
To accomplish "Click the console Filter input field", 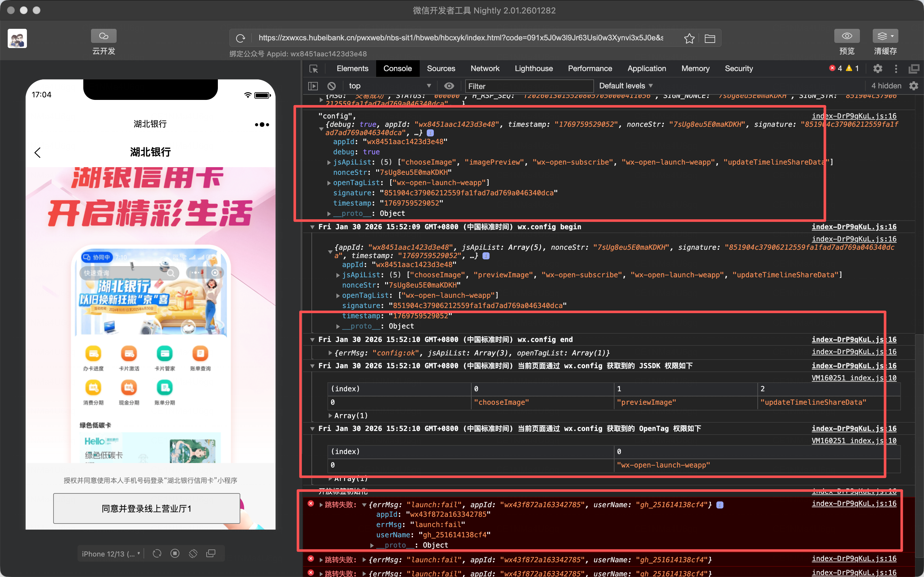I will 529,86.
